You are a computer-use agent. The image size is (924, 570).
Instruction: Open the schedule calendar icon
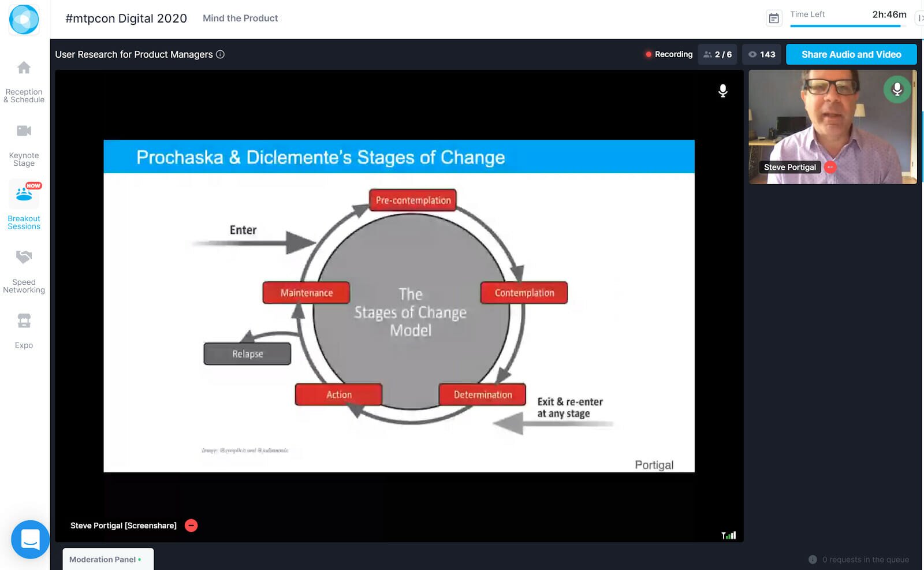[773, 18]
